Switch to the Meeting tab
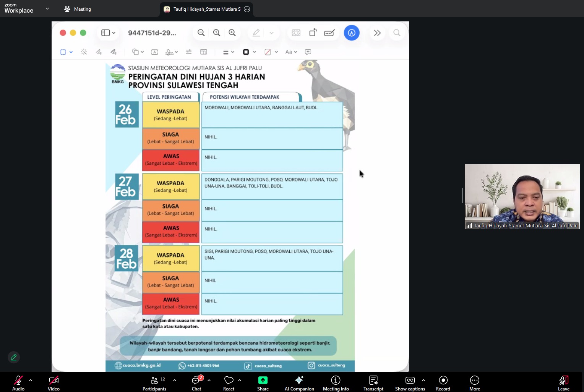Screen dimensions: 584x392 pyautogui.click(x=78, y=9)
